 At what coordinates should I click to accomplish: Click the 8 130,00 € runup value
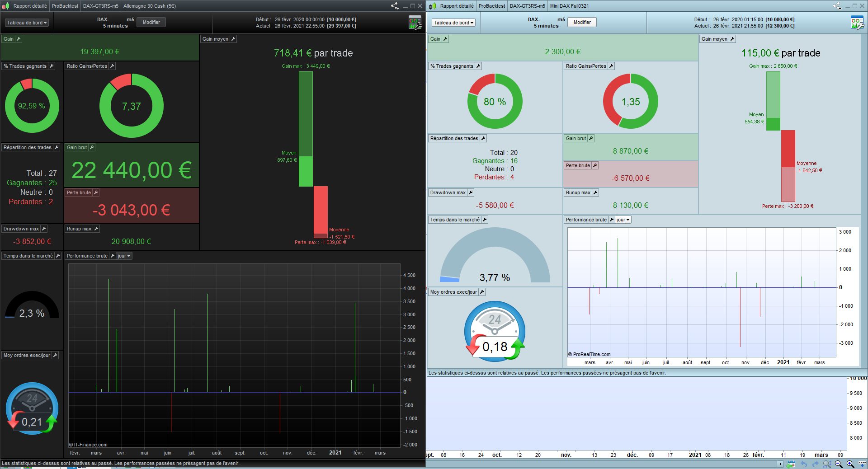[631, 206]
